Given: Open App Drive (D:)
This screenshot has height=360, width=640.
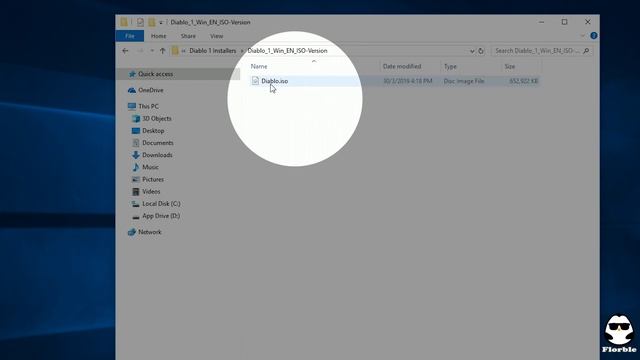Looking at the screenshot, I should tap(161, 216).
